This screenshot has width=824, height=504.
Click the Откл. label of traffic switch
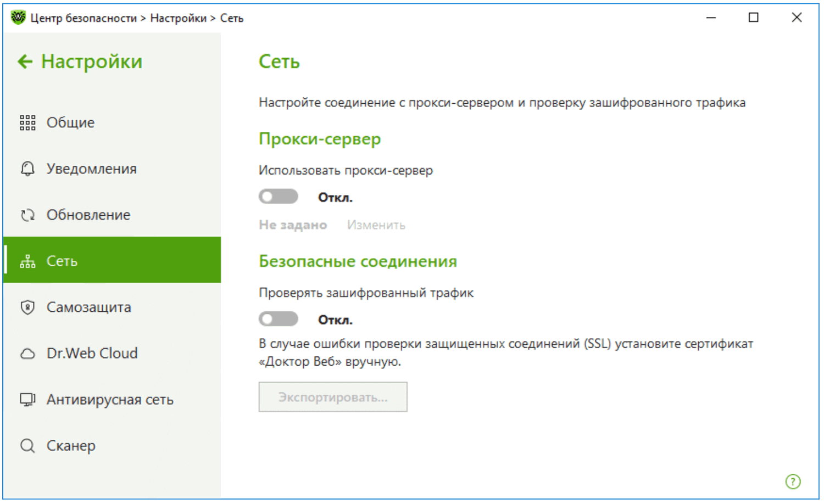click(335, 320)
